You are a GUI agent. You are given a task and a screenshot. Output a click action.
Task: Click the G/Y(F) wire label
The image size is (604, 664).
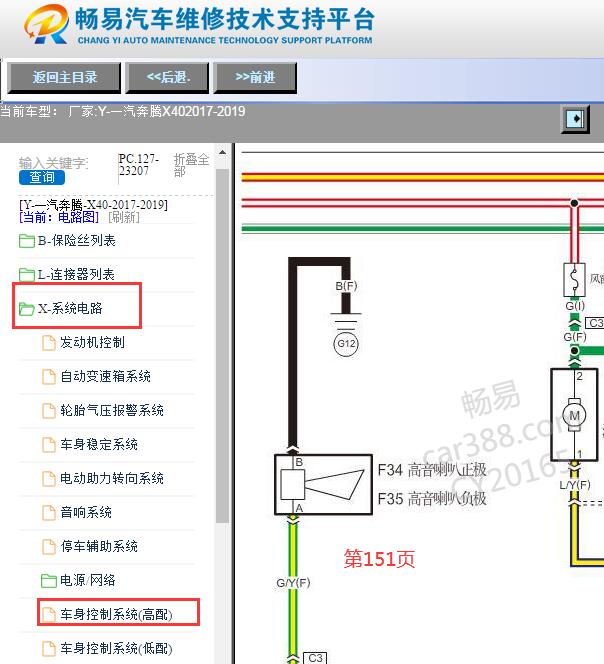[x=293, y=583]
